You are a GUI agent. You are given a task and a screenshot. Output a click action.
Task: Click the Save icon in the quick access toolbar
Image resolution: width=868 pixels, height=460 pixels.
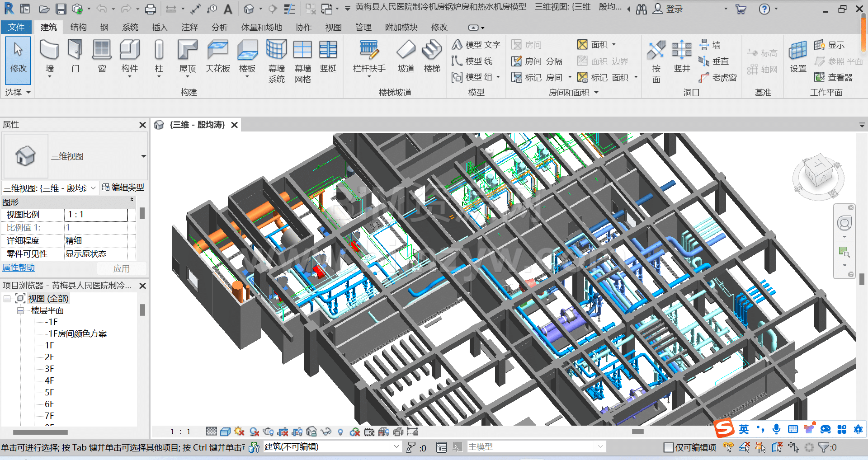click(61, 9)
